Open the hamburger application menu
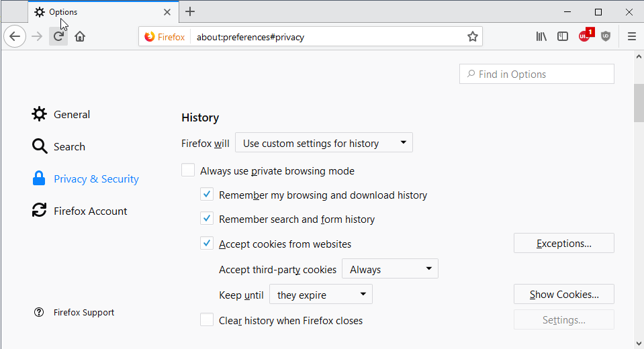This screenshot has width=644, height=349. pyautogui.click(x=632, y=36)
